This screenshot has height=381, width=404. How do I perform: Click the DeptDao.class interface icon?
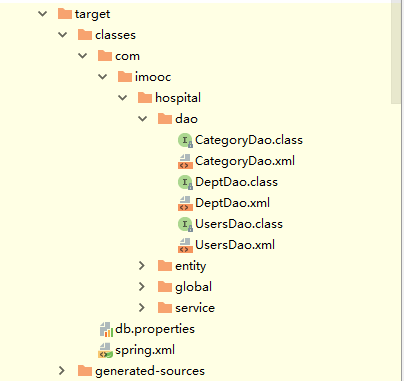(185, 182)
